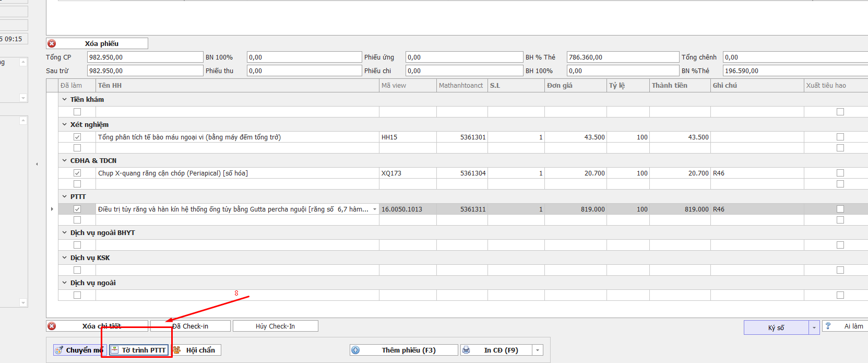Enable Xuất tiêu hao checkbox on root canal row
Image resolution: width=868 pixels, height=363 pixels.
840,209
